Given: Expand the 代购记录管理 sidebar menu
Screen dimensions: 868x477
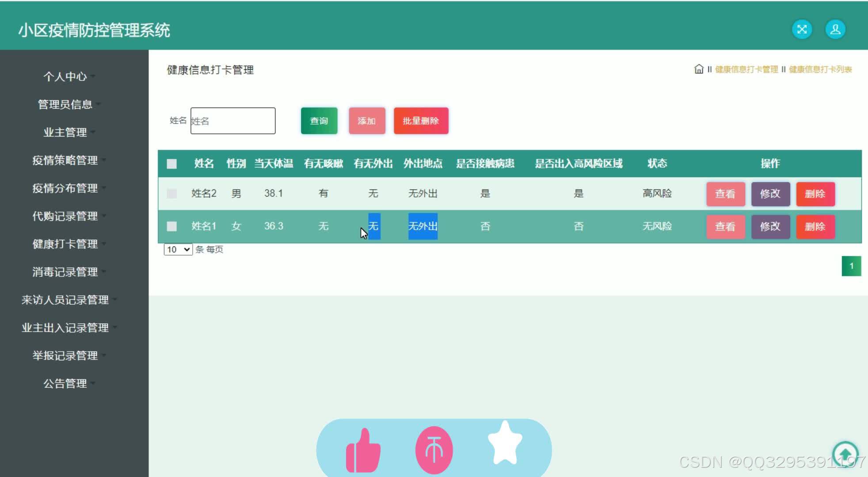Looking at the screenshot, I should (x=65, y=216).
